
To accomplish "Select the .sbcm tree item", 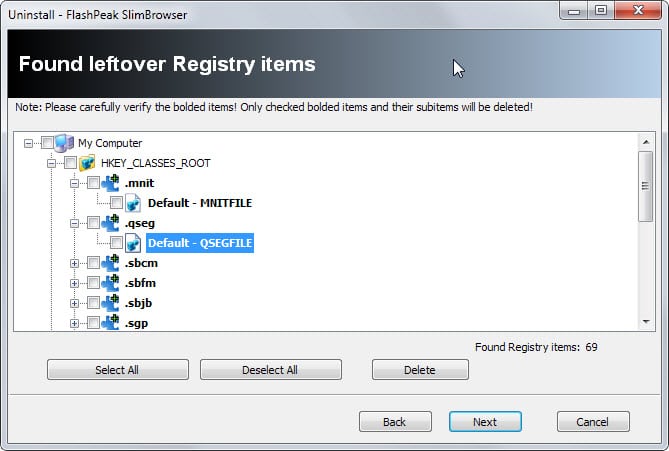I will tap(141, 263).
